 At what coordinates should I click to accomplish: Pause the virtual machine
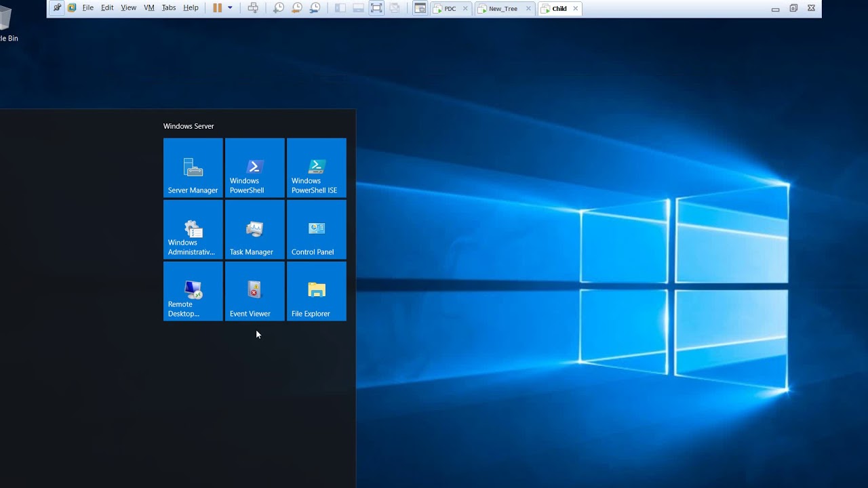click(218, 8)
